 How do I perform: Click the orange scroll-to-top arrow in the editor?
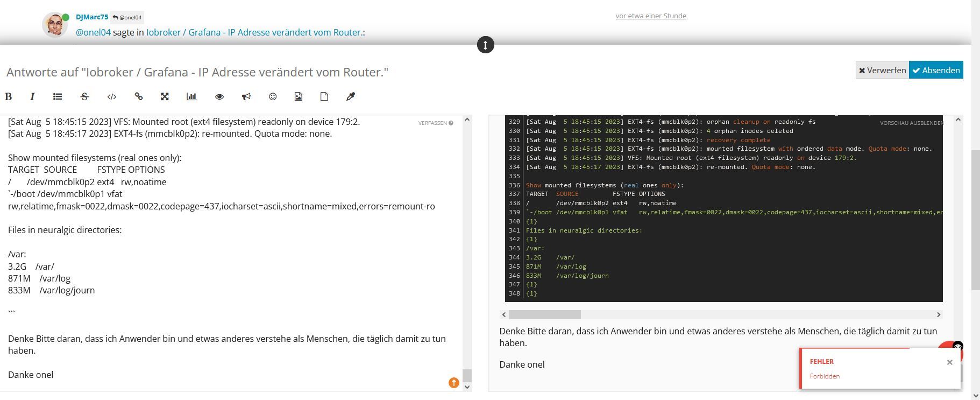point(454,383)
